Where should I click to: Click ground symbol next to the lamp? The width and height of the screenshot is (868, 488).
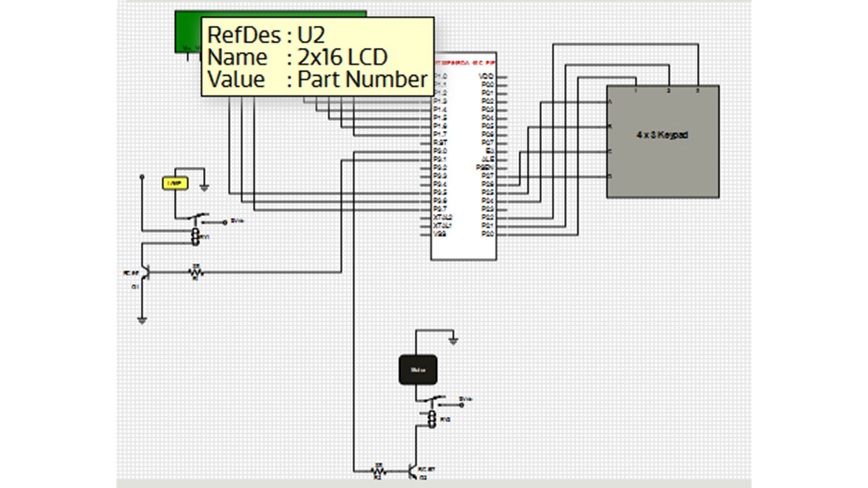coord(205,188)
